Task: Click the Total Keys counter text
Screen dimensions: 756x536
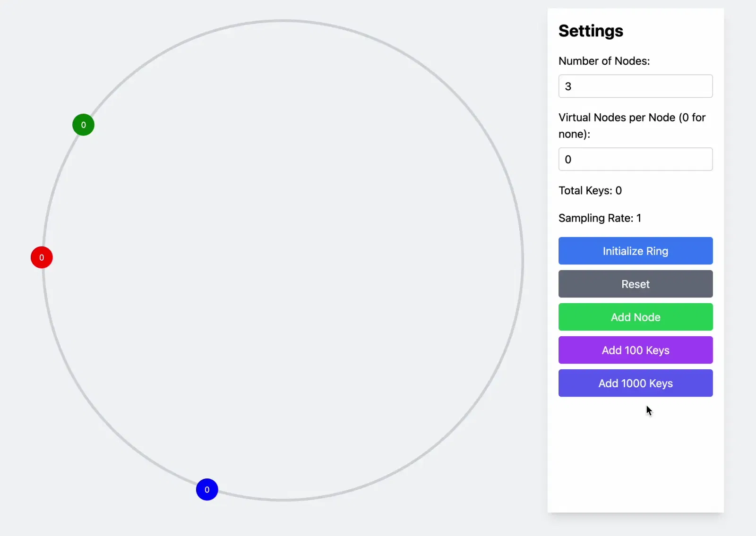Action: 590,190
